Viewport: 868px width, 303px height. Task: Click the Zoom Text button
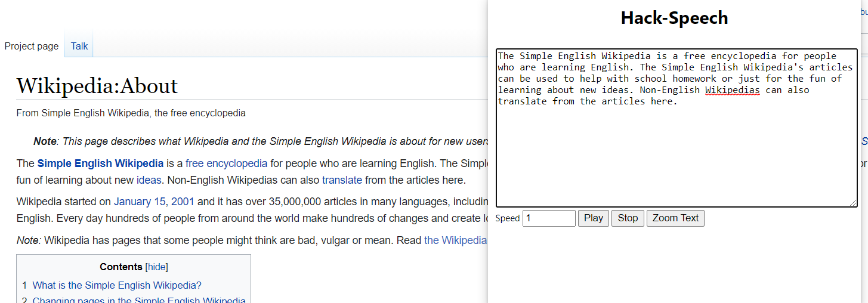(x=675, y=218)
